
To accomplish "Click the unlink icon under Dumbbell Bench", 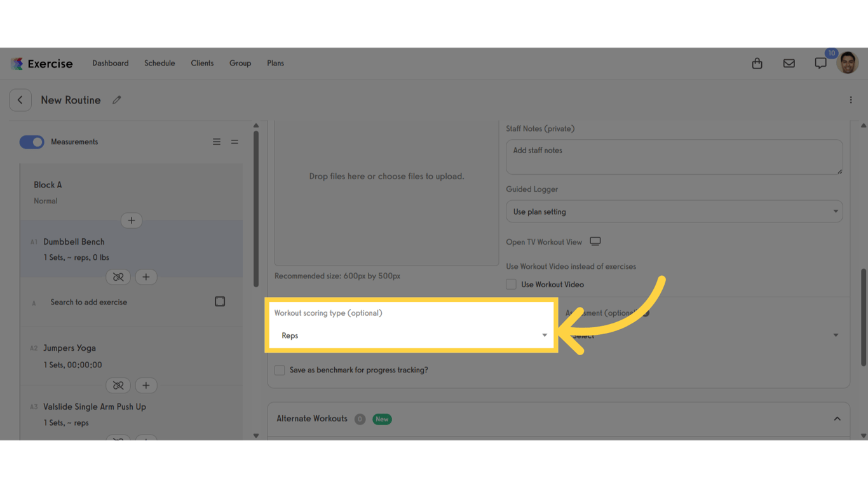I will [118, 276].
